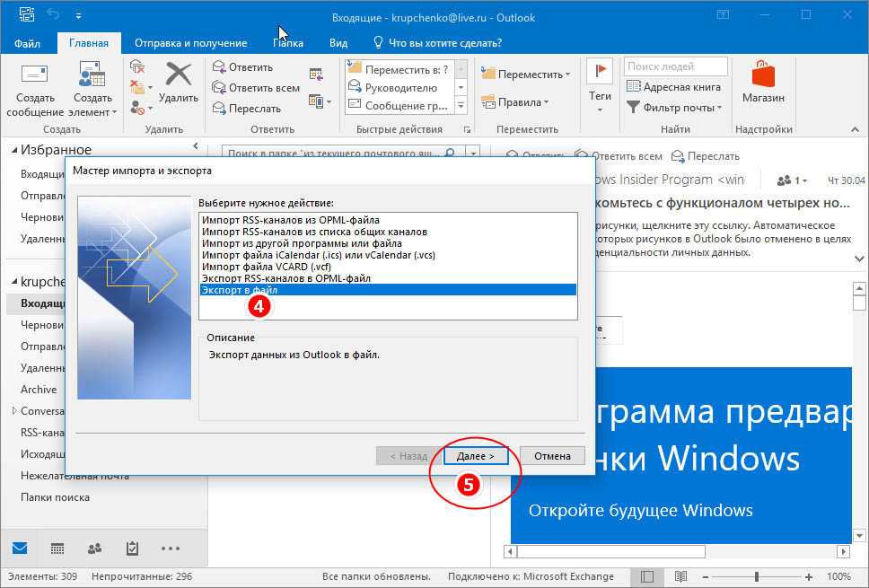Select 'Экспорт RSS-каналов в OPML-файл' option

pyautogui.click(x=286, y=278)
